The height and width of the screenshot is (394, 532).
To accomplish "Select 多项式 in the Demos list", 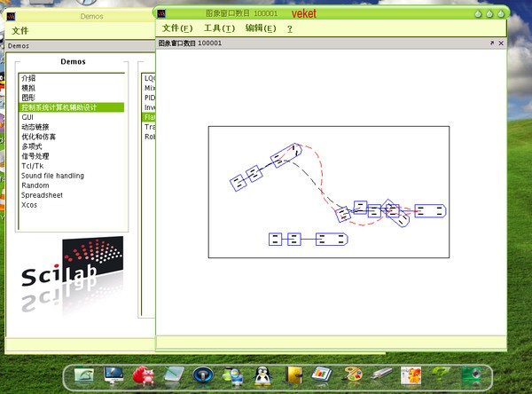I will [x=71, y=146].
